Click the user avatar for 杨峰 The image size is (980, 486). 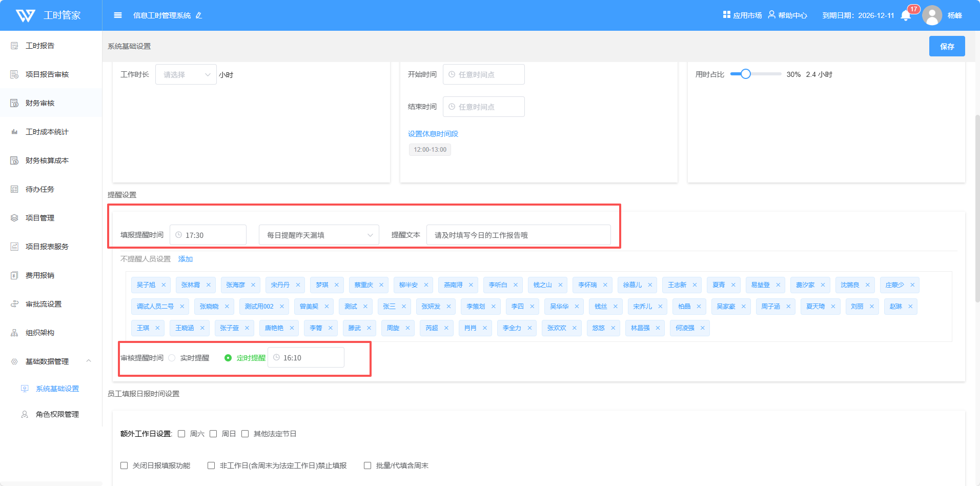[932, 15]
